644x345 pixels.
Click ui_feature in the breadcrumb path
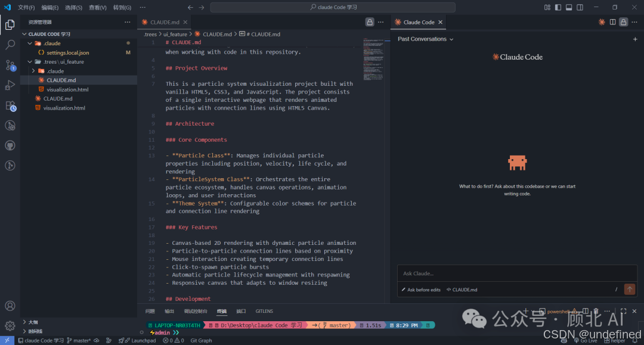pos(175,34)
